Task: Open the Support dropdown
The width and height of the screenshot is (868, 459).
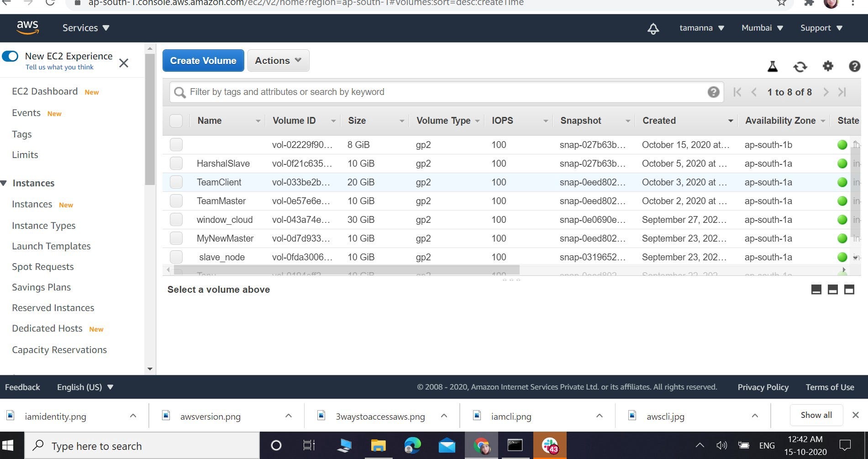Action: pos(821,28)
